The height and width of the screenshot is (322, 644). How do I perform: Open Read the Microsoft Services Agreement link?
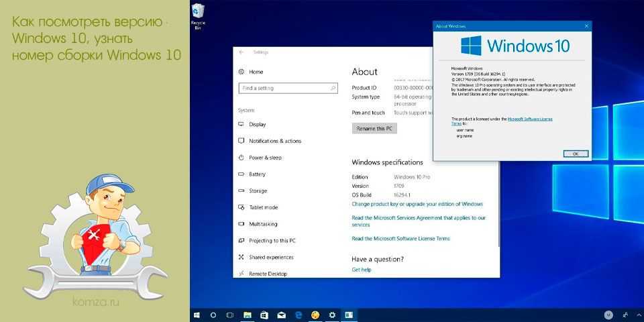(x=419, y=221)
